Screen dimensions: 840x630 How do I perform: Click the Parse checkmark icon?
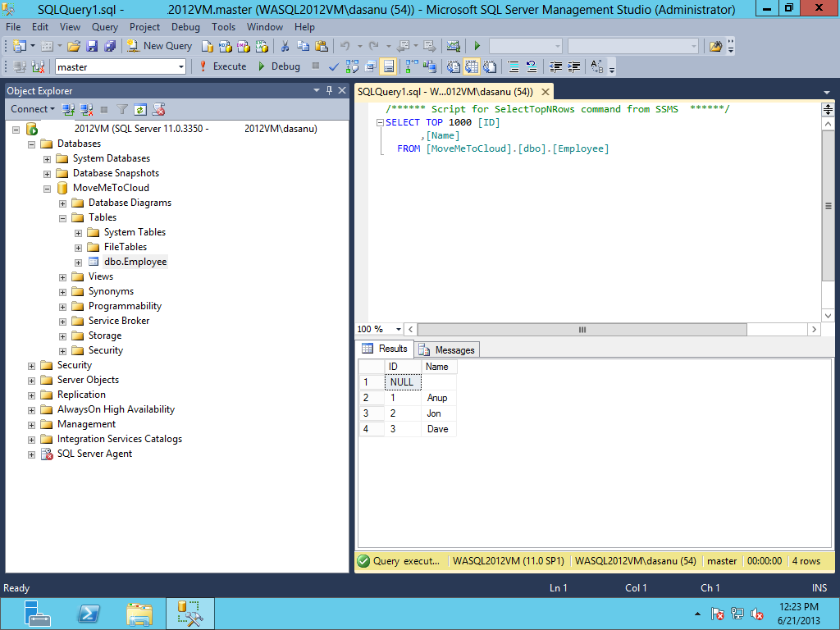tap(334, 66)
